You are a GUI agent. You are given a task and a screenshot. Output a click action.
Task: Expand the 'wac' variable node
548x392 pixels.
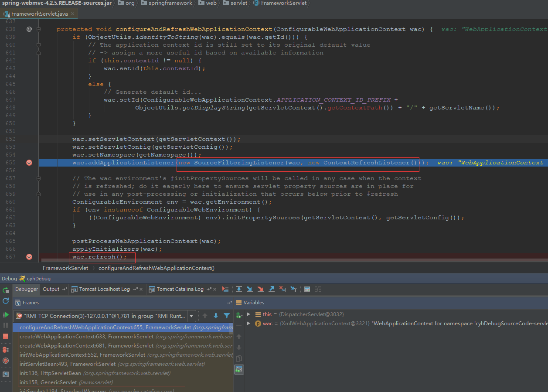coord(248,324)
